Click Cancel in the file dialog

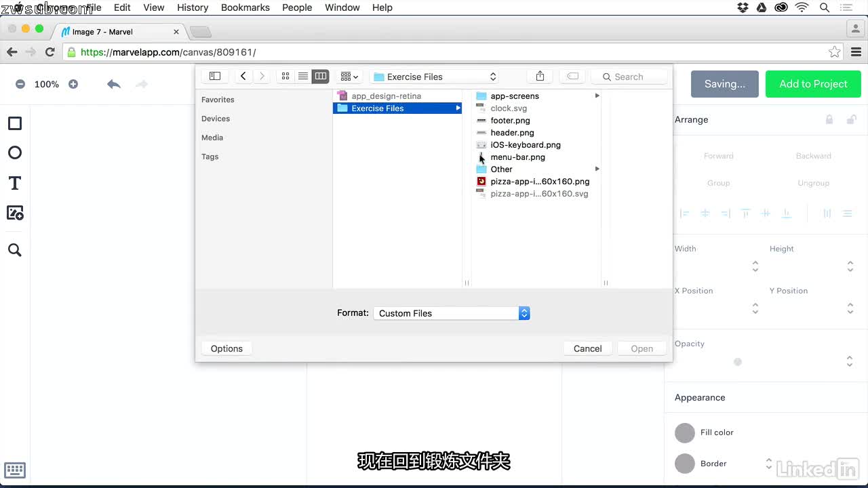(x=587, y=348)
